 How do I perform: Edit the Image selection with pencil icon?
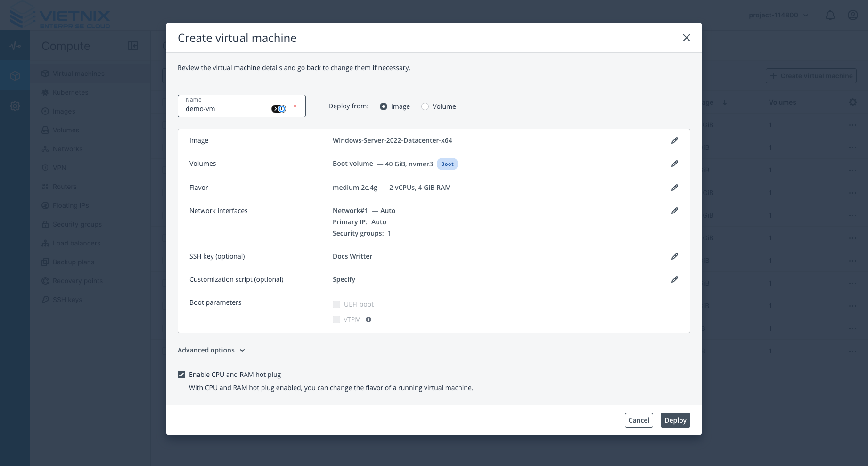point(675,140)
